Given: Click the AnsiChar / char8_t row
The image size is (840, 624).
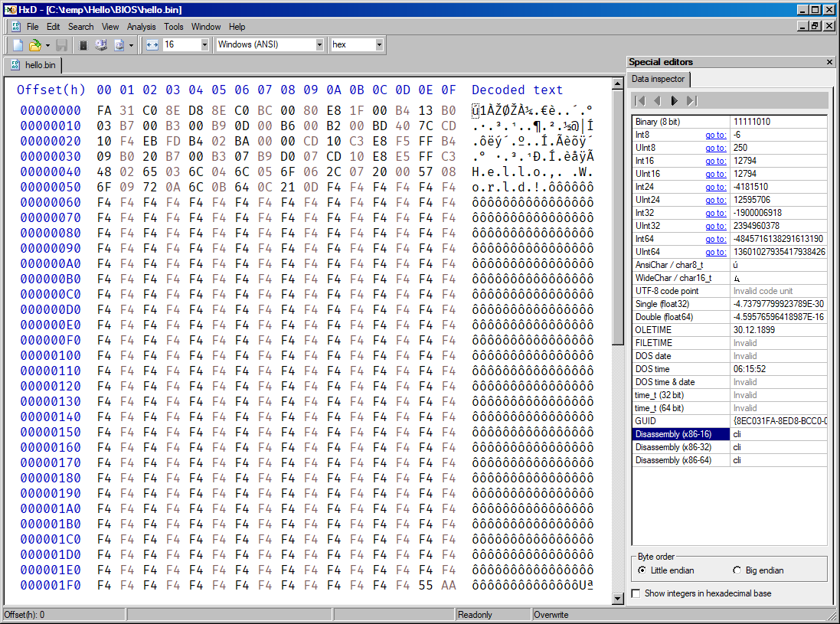Looking at the screenshot, I should click(x=730, y=265).
